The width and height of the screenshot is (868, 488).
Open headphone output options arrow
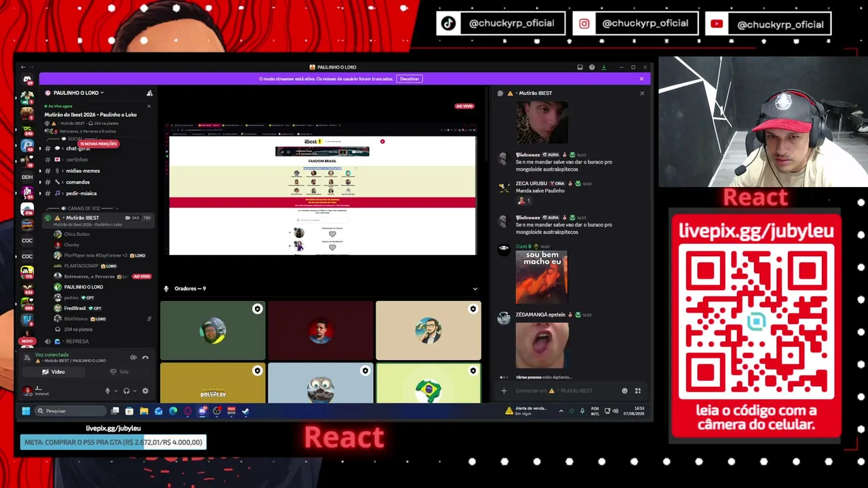(x=134, y=391)
